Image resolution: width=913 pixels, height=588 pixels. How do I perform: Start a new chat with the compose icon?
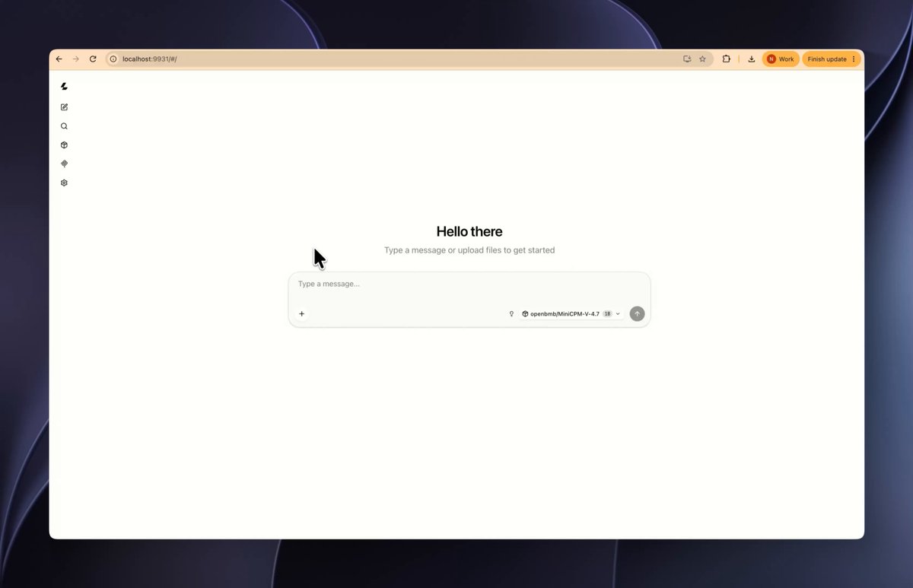tap(64, 107)
